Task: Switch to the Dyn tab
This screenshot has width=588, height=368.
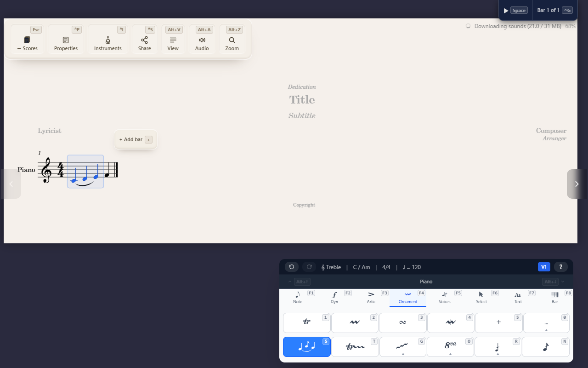Action: pyautogui.click(x=334, y=298)
